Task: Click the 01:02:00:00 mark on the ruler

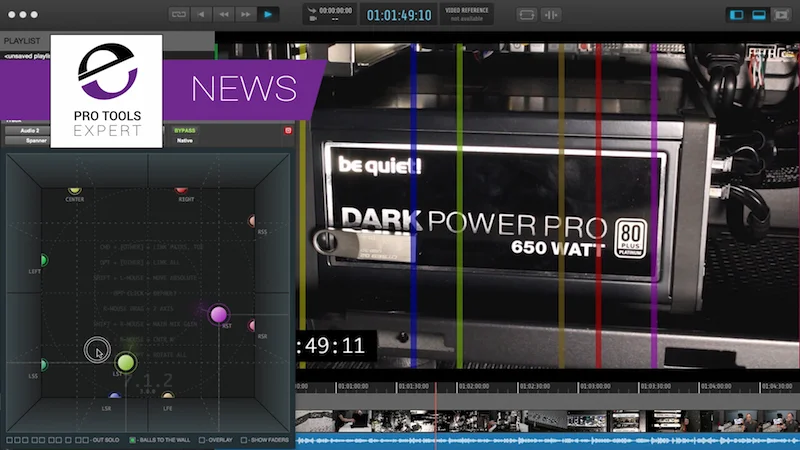Action: [474, 387]
